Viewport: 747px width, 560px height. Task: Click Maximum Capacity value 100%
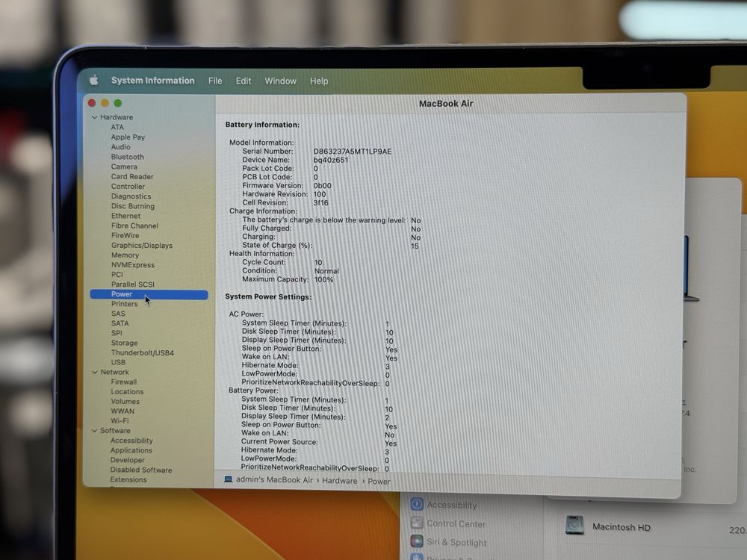[x=324, y=279]
